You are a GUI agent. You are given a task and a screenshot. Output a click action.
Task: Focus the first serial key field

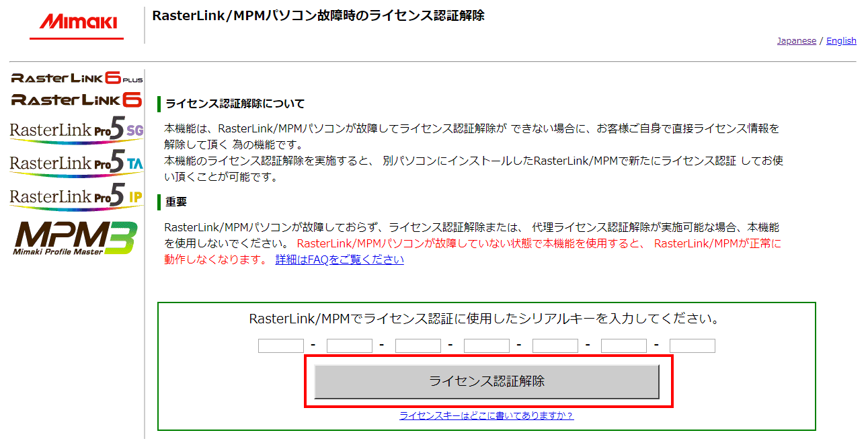click(x=281, y=346)
